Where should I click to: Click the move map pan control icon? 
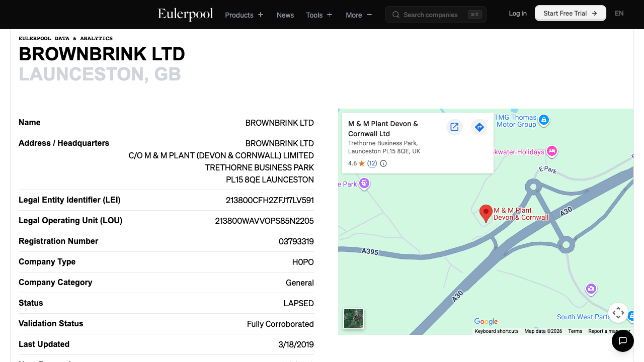click(x=618, y=312)
